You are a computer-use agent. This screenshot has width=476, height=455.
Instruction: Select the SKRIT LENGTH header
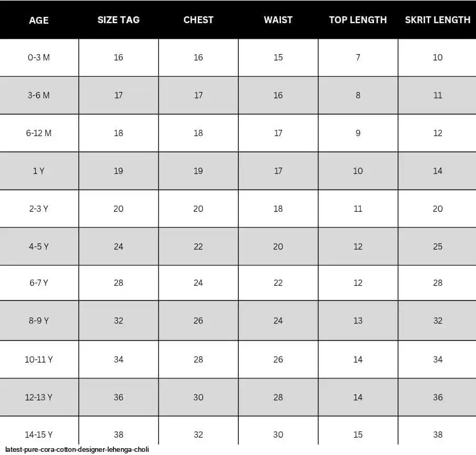click(x=438, y=20)
